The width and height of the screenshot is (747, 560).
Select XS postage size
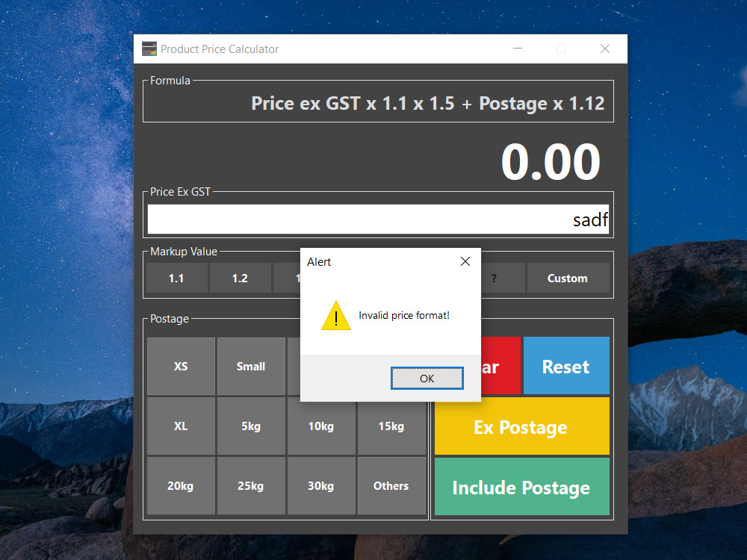181,366
